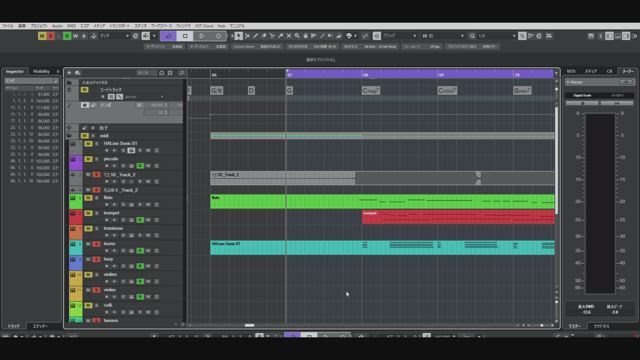Toggle the global Read R button in toolbar

[67, 36]
